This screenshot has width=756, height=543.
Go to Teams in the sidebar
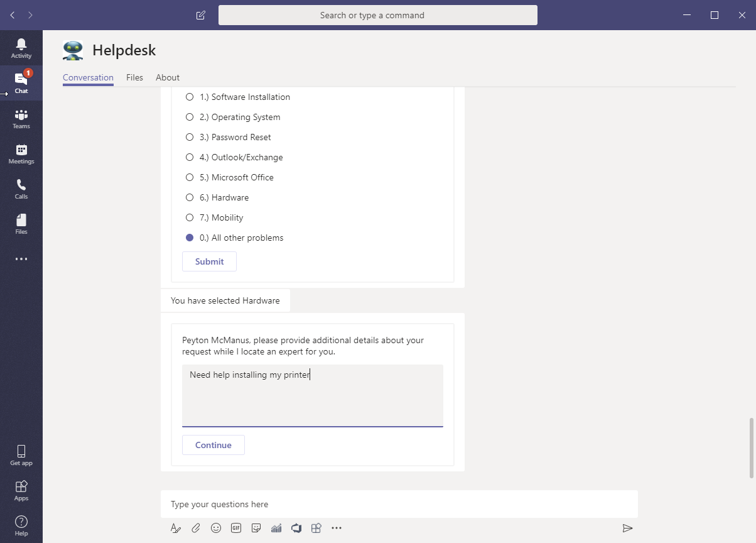pos(21,118)
